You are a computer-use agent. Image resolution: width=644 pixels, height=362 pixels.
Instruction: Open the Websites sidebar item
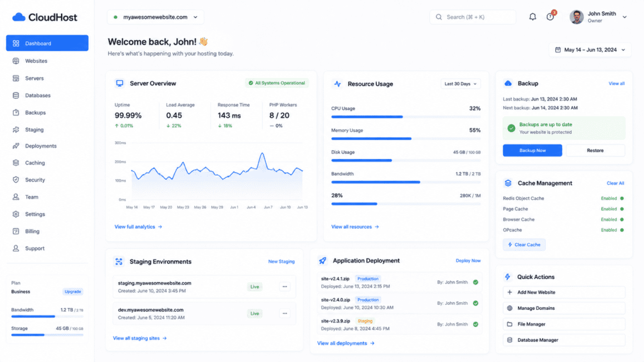[x=47, y=61]
